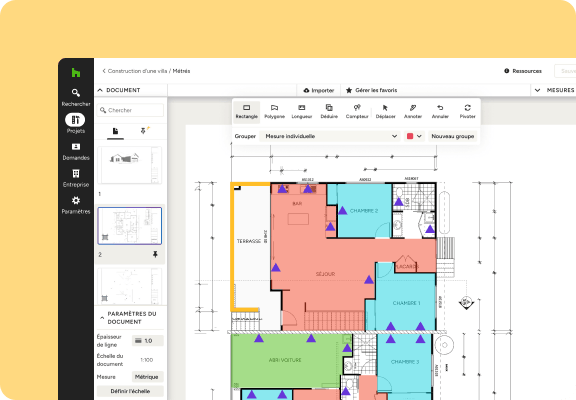Screen dimensions: 576x400
Task: Choose the Longueur tool
Action: click(x=302, y=112)
